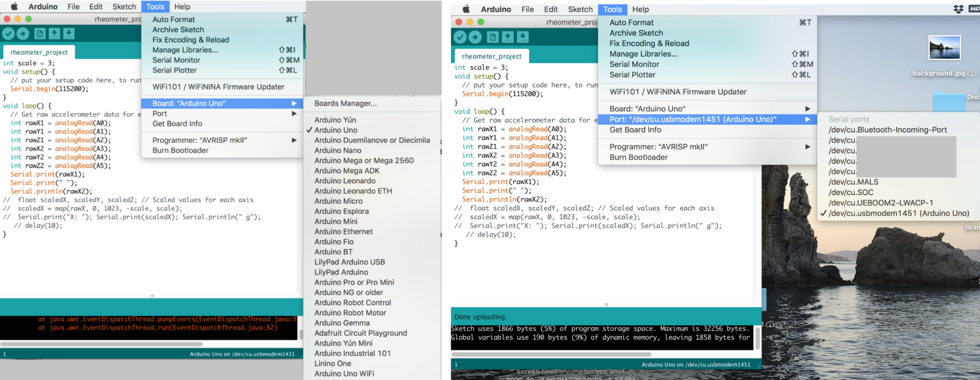Expand Board: "Arduino Uno" in right Tools menu

coord(707,109)
